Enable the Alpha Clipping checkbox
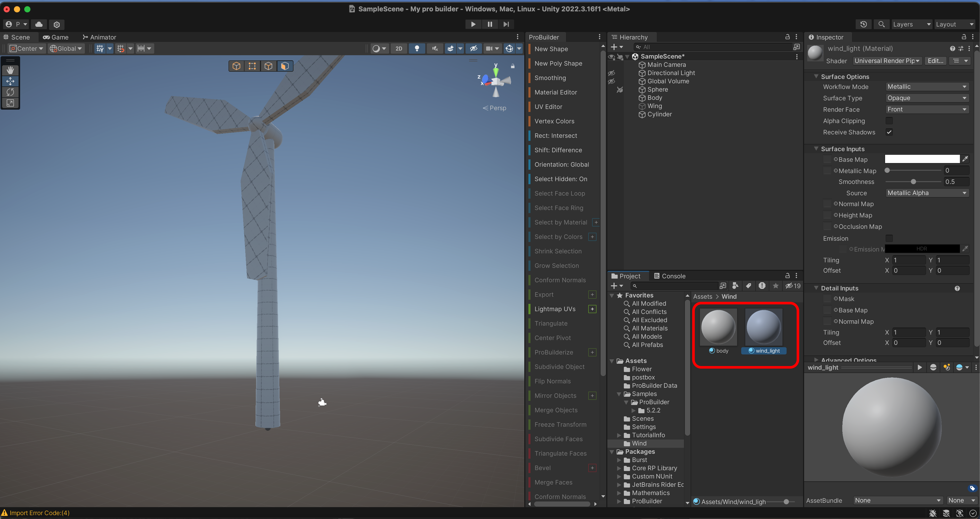 tap(889, 121)
